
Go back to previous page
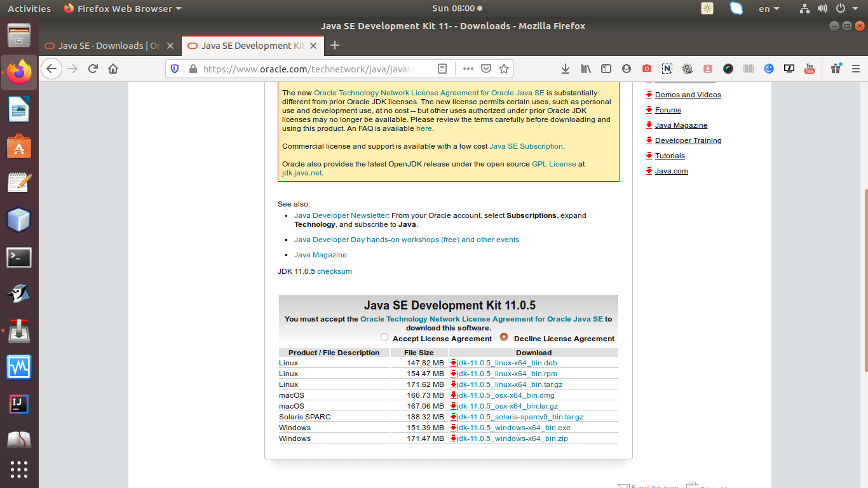(x=51, y=69)
